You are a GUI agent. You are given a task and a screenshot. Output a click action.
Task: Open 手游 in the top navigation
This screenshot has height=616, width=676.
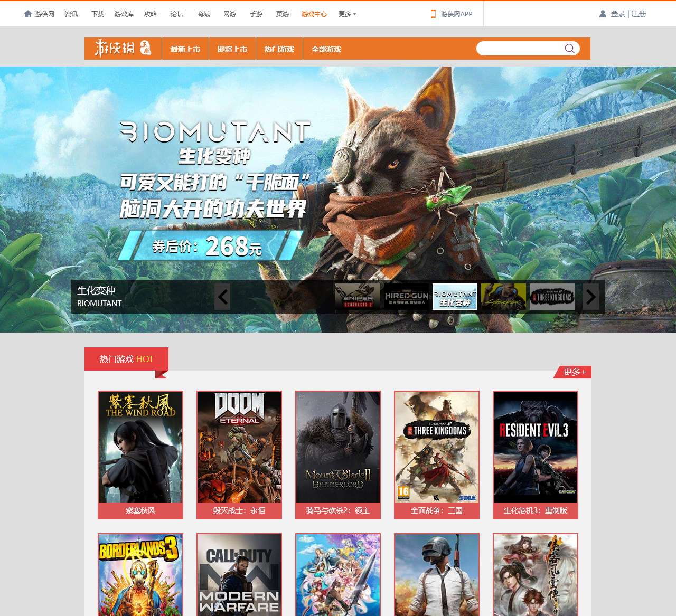tap(256, 14)
